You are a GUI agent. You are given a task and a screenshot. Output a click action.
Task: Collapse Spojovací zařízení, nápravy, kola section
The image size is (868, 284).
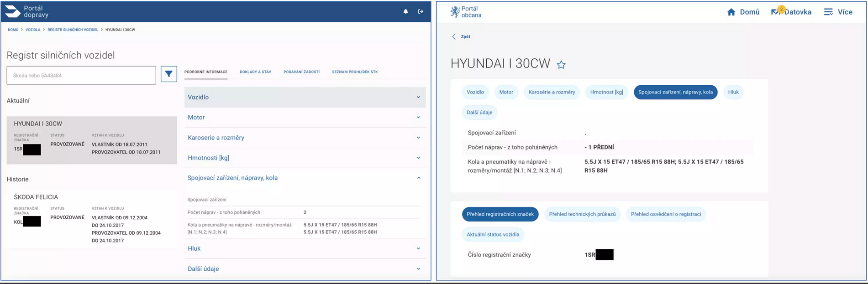305,178
